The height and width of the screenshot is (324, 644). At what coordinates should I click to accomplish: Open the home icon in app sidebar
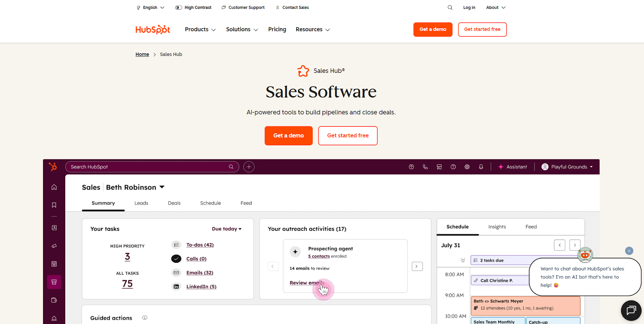pos(54,187)
